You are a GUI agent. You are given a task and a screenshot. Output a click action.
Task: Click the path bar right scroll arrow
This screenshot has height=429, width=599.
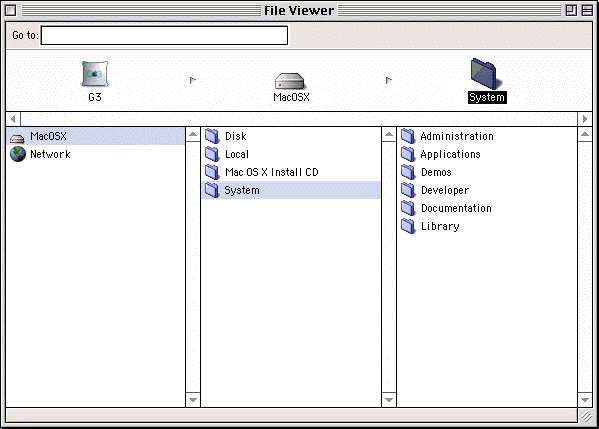pos(585,119)
